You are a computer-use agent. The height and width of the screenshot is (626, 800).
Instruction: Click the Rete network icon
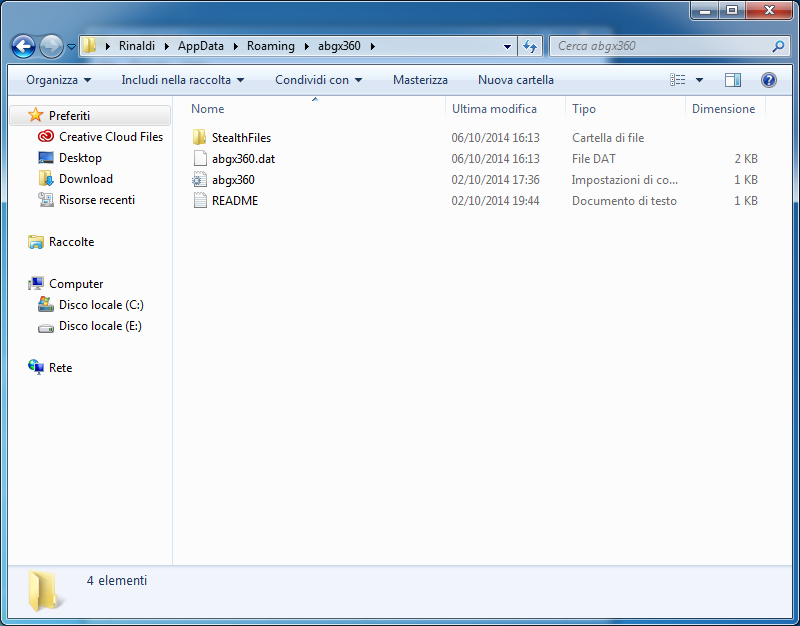click(36, 367)
